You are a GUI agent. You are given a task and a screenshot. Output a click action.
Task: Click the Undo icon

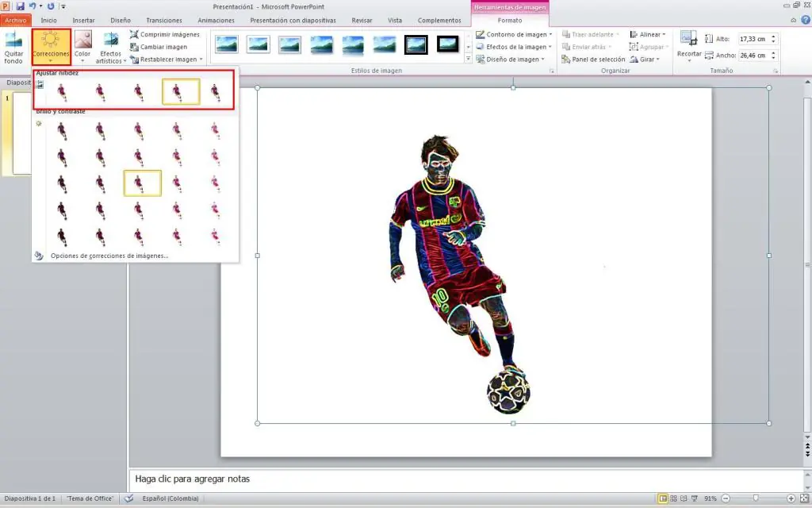tap(33, 6)
